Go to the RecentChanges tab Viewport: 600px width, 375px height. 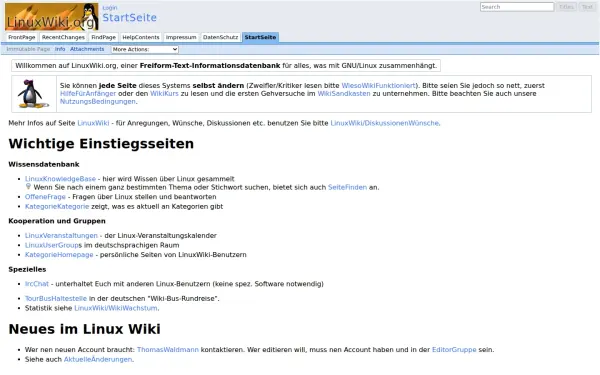[x=63, y=37]
